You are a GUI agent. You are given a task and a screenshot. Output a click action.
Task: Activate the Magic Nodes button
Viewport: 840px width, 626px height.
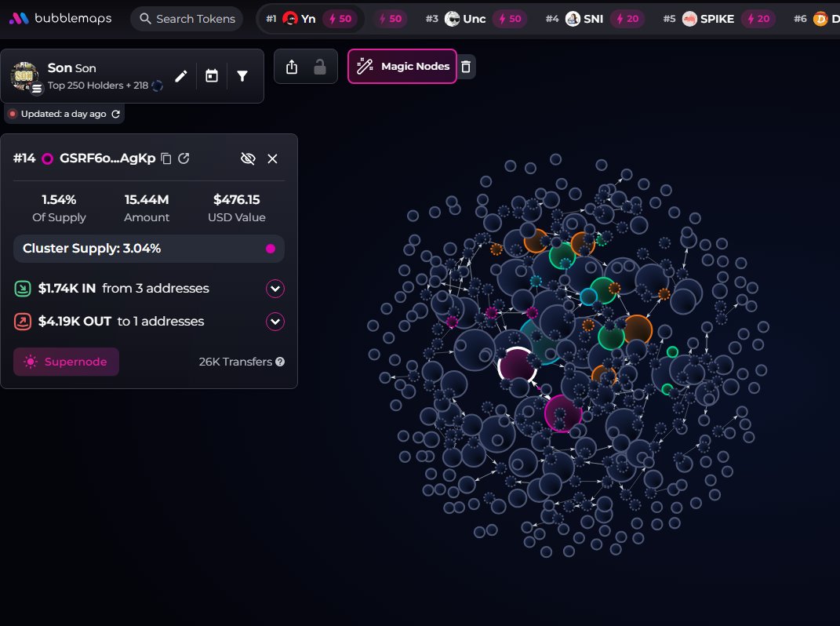pyautogui.click(x=402, y=67)
